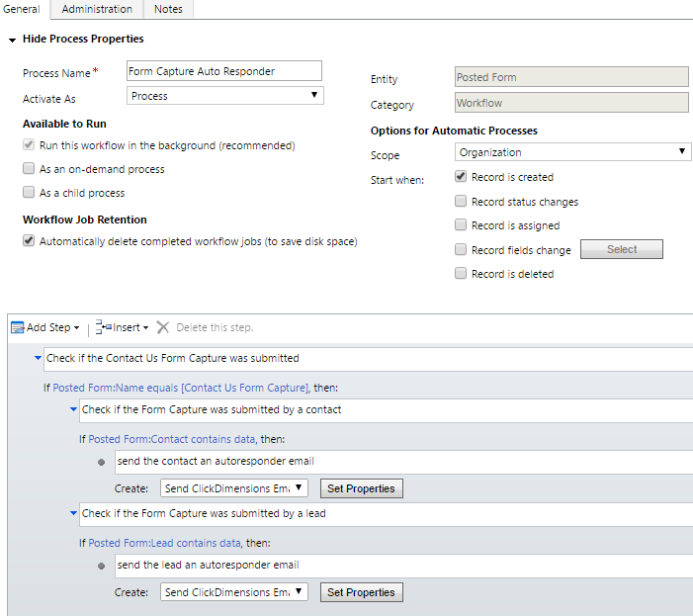Screen dimensions: 693x616
Task: Click bullet icon beside contact autoresponder step
Action: 102,462
